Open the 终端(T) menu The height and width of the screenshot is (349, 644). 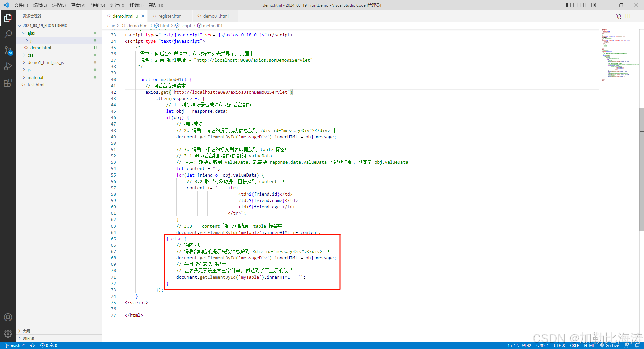137,5
